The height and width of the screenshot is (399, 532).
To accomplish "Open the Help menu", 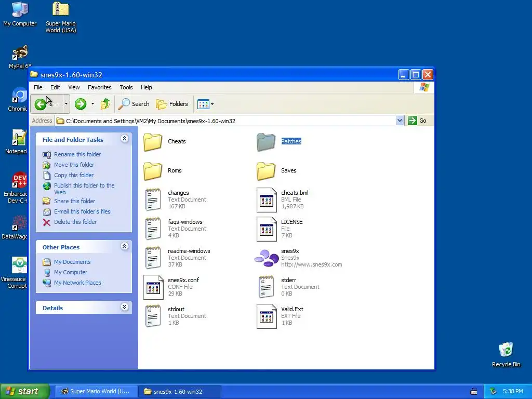I will point(146,87).
